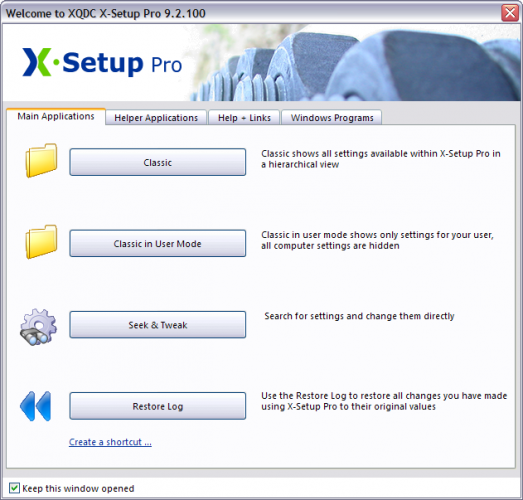Click the gear and binoculars Seek & Tweak icon
The height and width of the screenshot is (500, 523).
click(38, 327)
